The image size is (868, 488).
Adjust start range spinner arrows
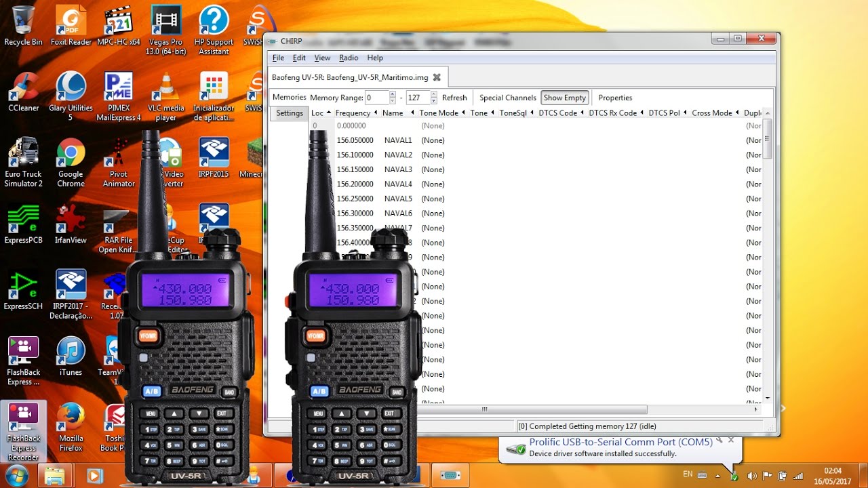pos(393,98)
